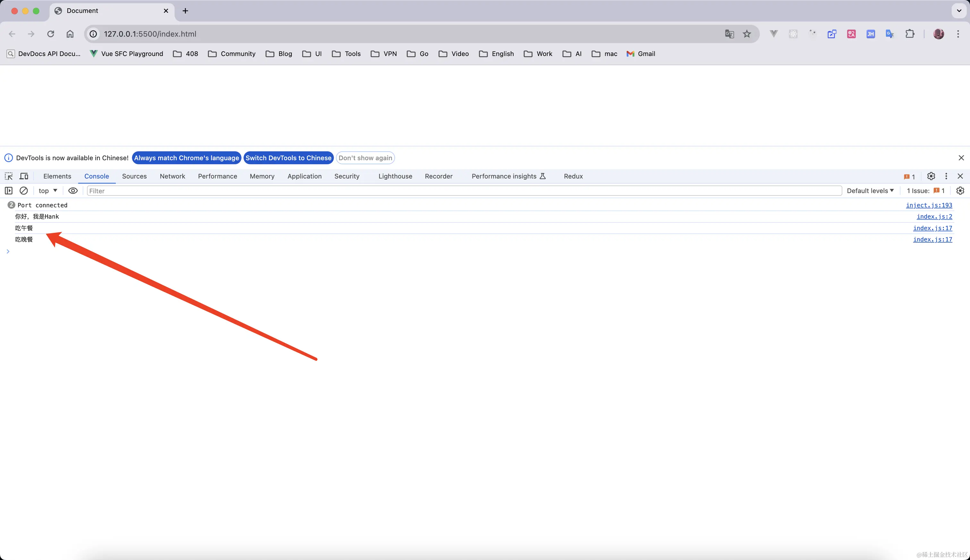The height and width of the screenshot is (560, 970).
Task: Open the top context dropdown
Action: tap(48, 191)
